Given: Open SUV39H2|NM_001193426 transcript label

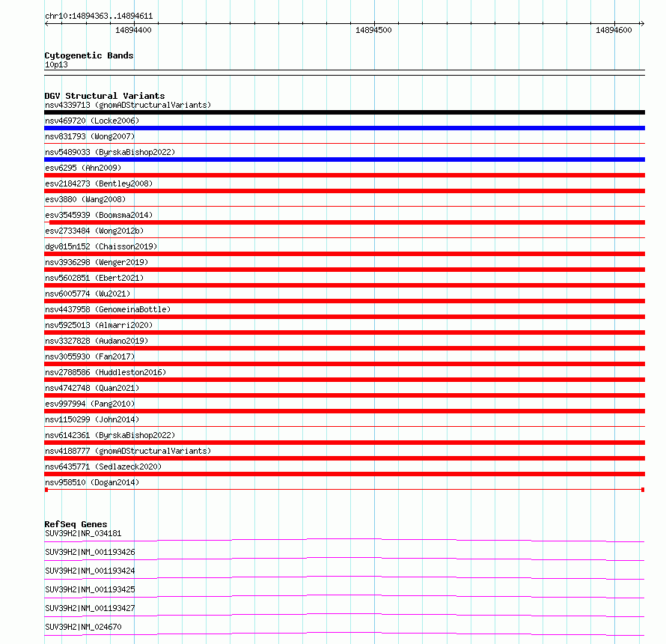Looking at the screenshot, I should (x=90, y=552).
